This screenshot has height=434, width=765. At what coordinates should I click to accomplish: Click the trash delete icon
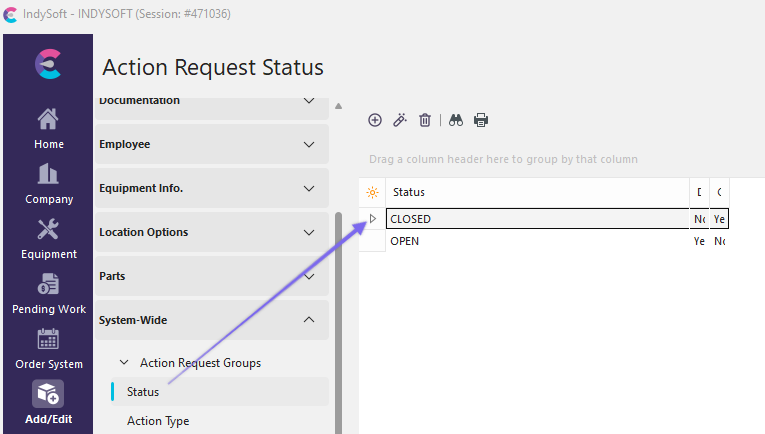click(425, 120)
